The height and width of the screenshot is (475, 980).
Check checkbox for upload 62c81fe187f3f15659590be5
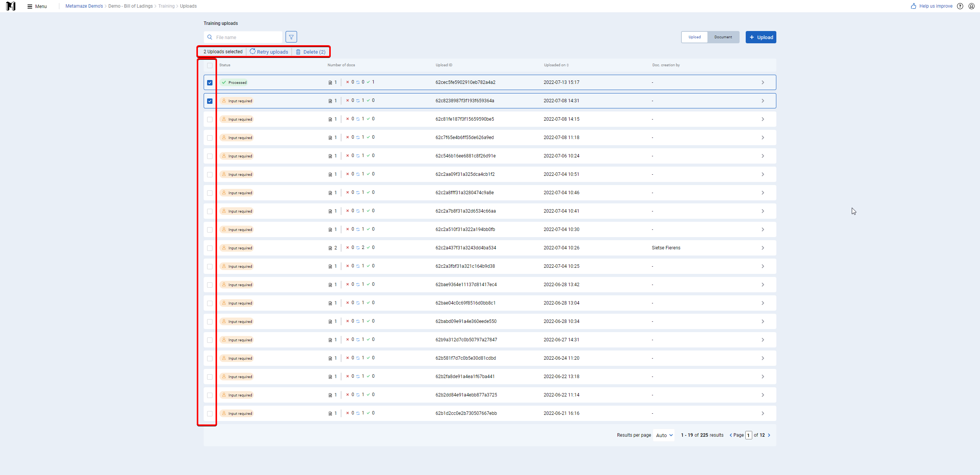point(210,120)
